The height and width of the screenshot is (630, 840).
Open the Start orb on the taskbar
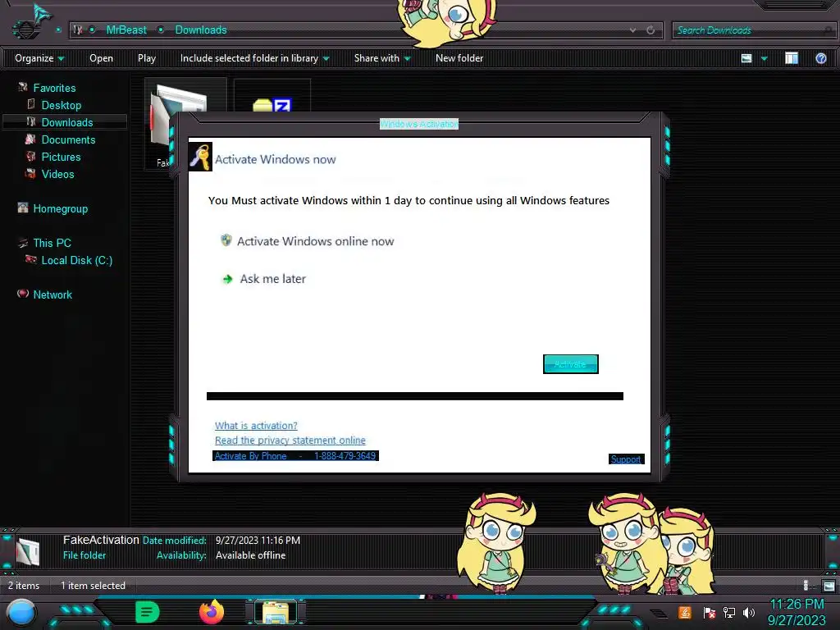point(21,614)
